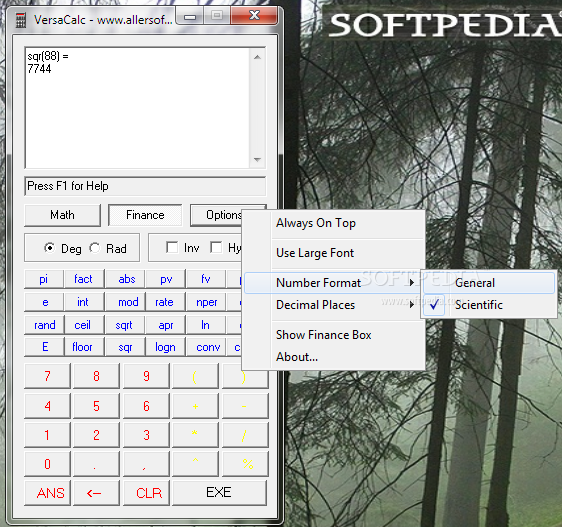Screen dimensions: 562x527
Task: Click digit 0 key
Action: click(x=47, y=464)
